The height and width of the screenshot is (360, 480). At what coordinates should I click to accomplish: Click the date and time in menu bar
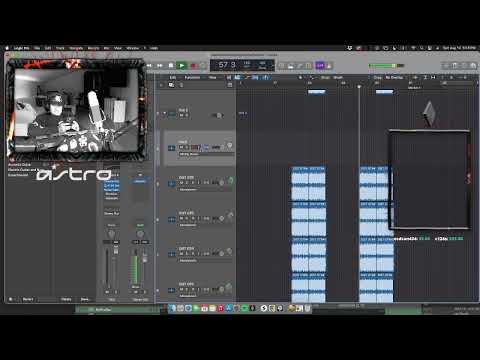pyautogui.click(x=459, y=48)
